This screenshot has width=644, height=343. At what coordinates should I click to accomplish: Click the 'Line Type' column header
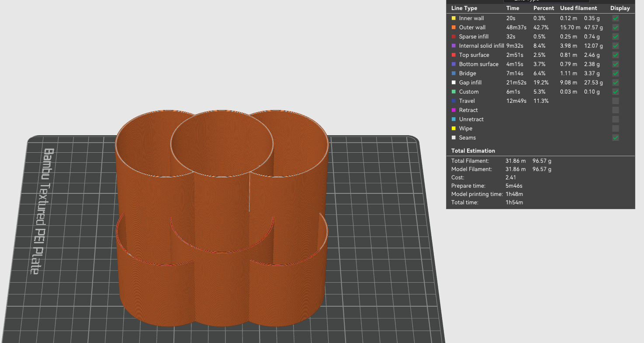point(464,8)
